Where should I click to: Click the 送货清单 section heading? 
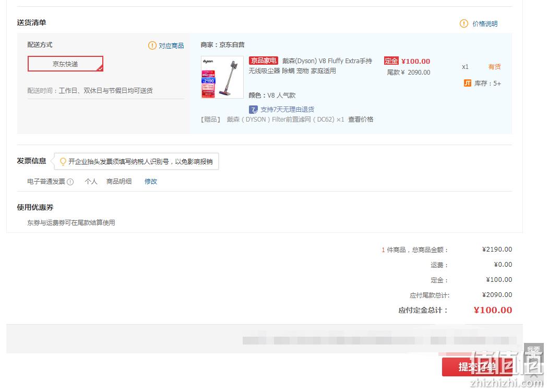coord(31,23)
